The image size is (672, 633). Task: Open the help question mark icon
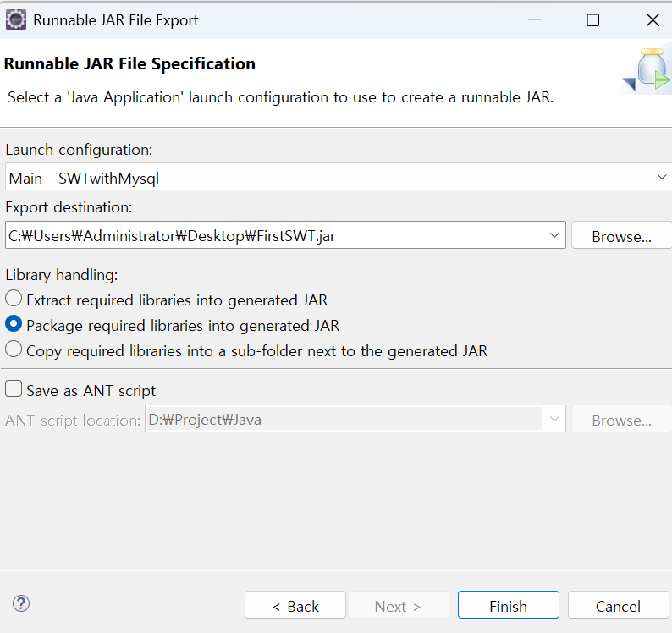point(21,603)
